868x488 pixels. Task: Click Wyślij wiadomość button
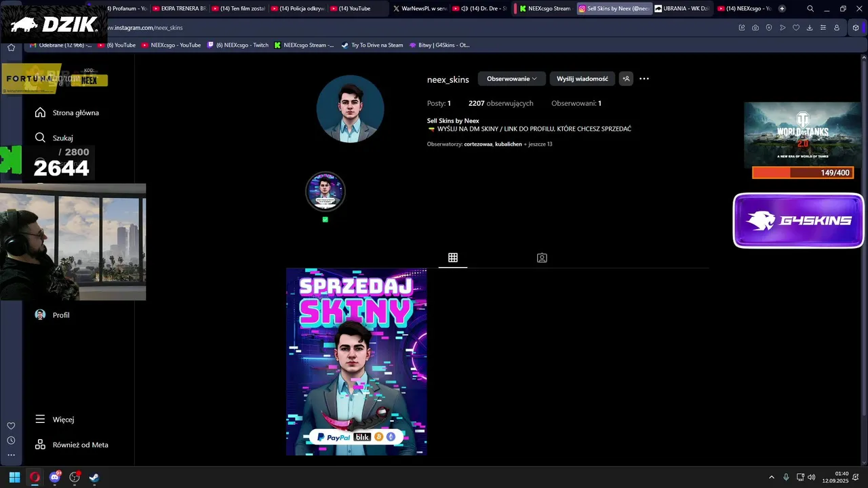pos(583,79)
